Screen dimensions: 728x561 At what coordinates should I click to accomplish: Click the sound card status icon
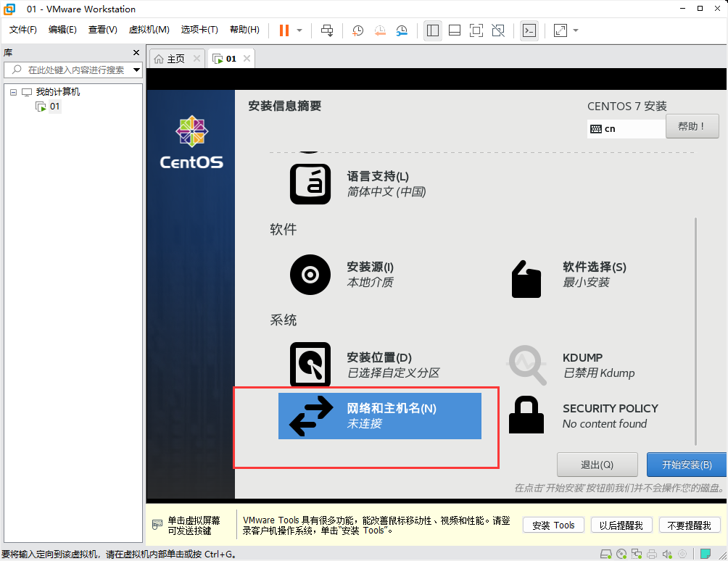(667, 554)
